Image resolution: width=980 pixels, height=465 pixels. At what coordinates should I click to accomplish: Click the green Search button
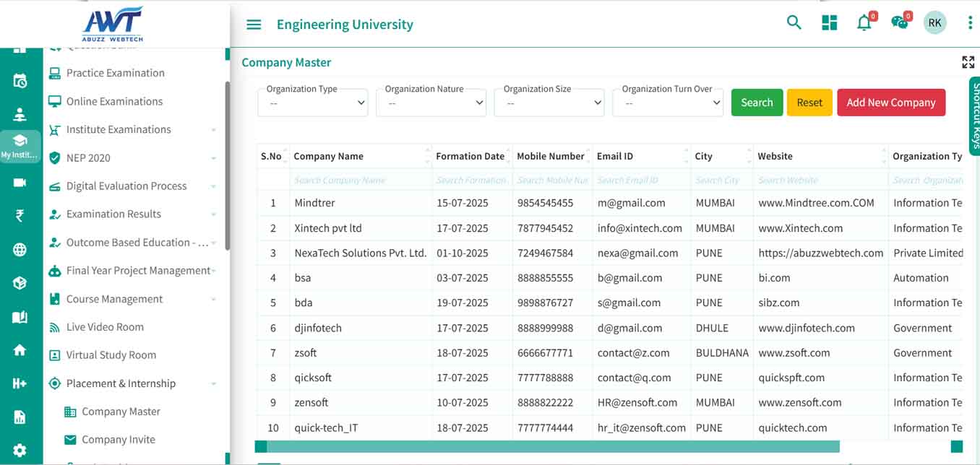(757, 103)
